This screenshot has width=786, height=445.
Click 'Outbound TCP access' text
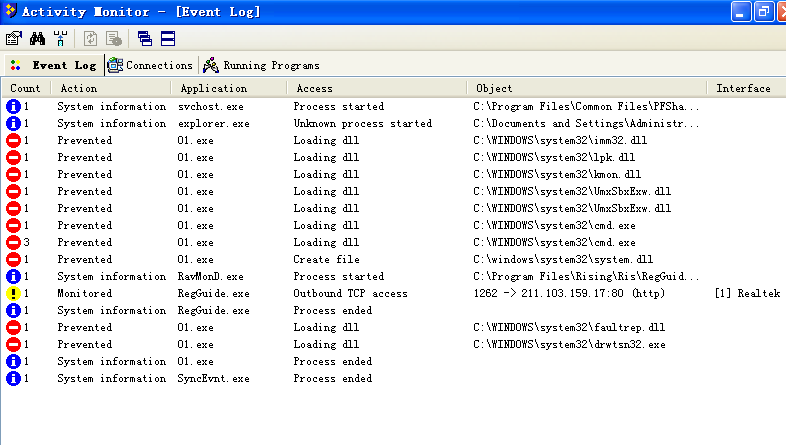pyautogui.click(x=350, y=293)
